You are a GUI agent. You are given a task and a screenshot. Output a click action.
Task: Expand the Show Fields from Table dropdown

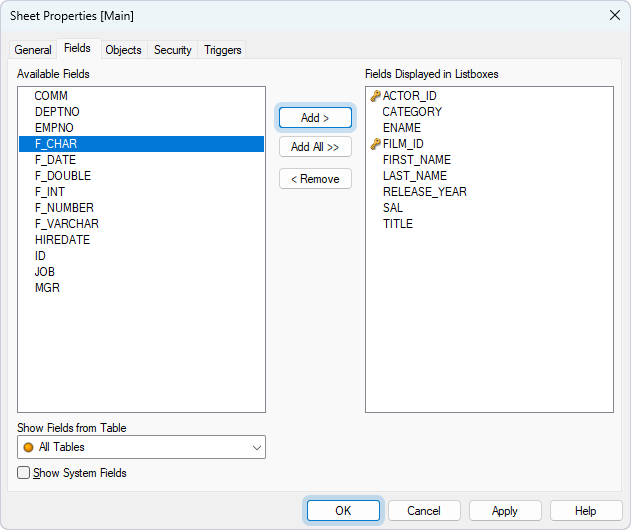pos(257,448)
